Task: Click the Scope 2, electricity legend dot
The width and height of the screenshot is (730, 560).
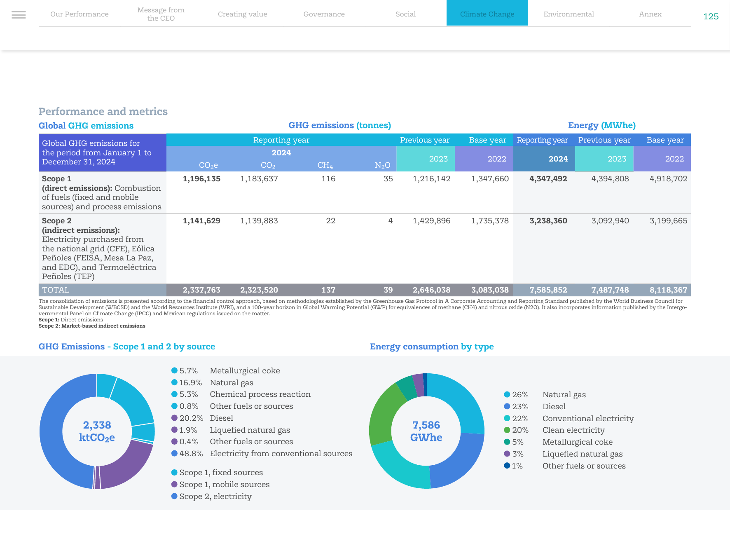Action: (175, 496)
